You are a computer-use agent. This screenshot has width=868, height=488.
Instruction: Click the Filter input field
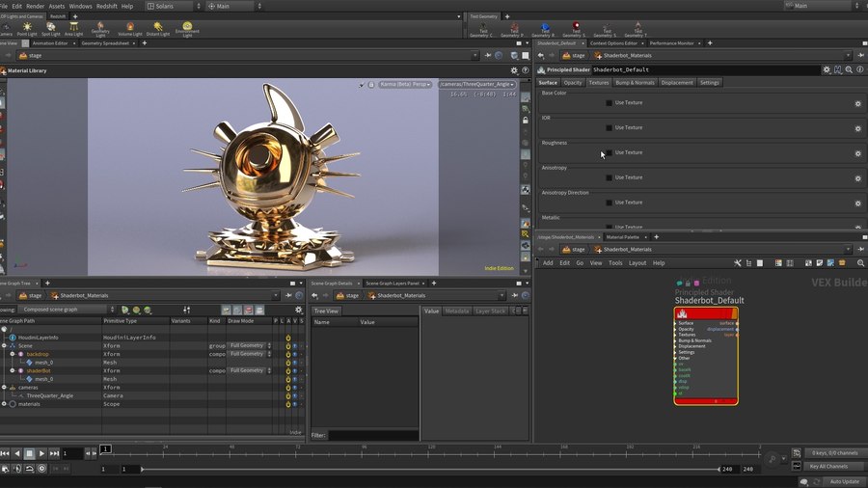tap(373, 436)
